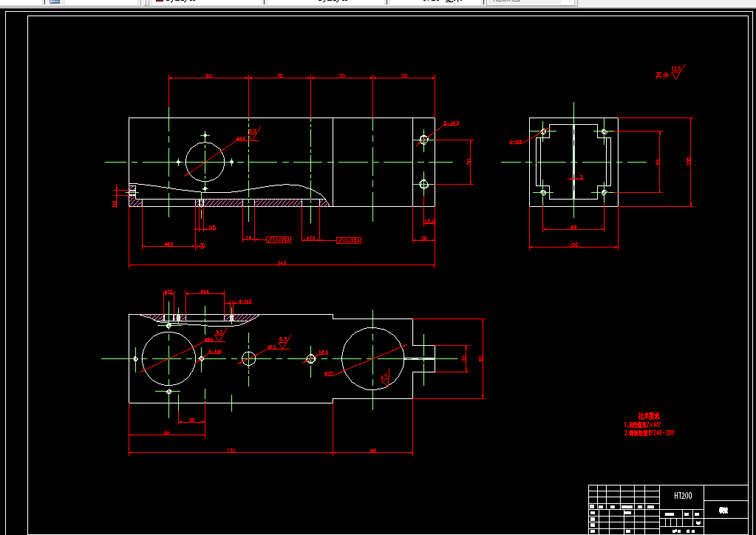Click the 100 horizontal dimension under side view
756x535 pixels.
(x=573, y=245)
